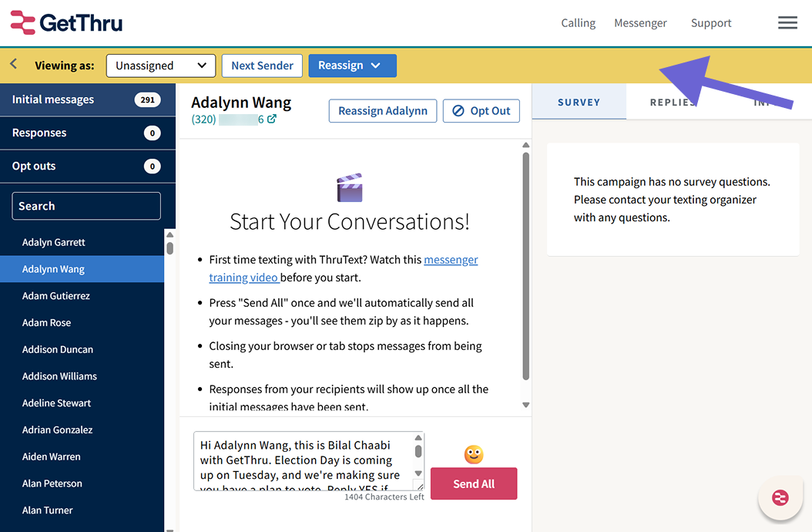The image size is (812, 532).
Task: Open the Support menu item
Action: (710, 23)
